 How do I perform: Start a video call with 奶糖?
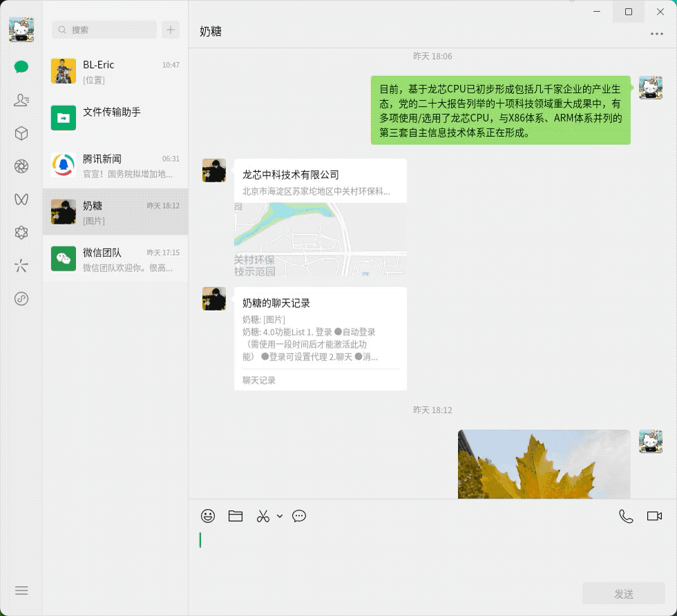pyautogui.click(x=653, y=516)
